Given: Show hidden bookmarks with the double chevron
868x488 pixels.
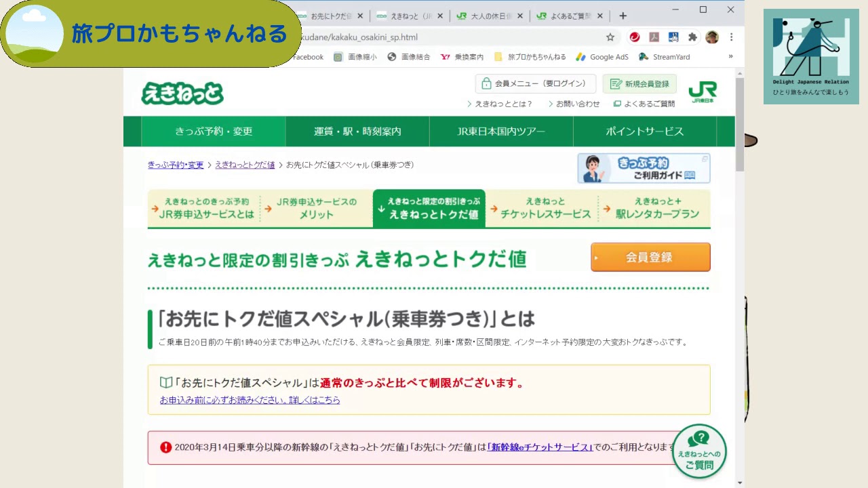Looking at the screenshot, I should 730,57.
